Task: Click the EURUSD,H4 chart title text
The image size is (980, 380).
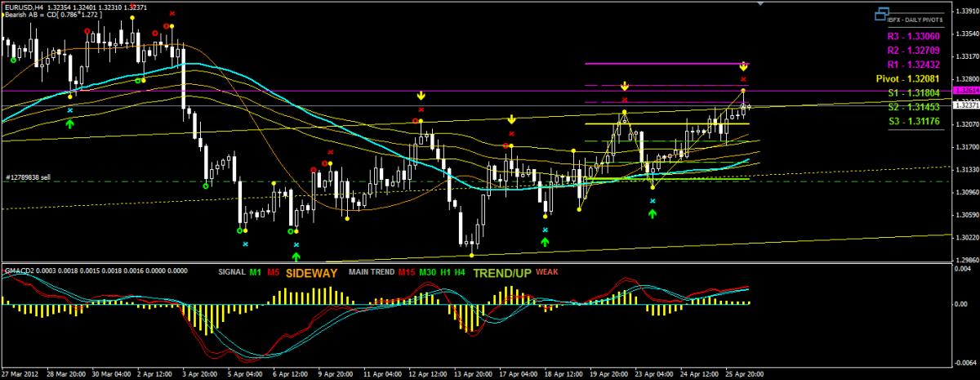Action: [24, 7]
